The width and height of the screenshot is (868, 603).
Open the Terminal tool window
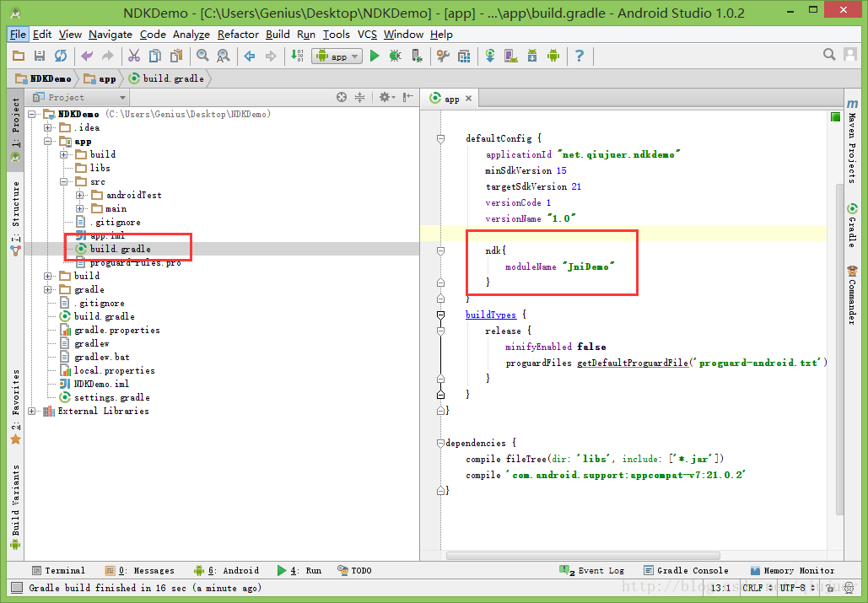59,570
